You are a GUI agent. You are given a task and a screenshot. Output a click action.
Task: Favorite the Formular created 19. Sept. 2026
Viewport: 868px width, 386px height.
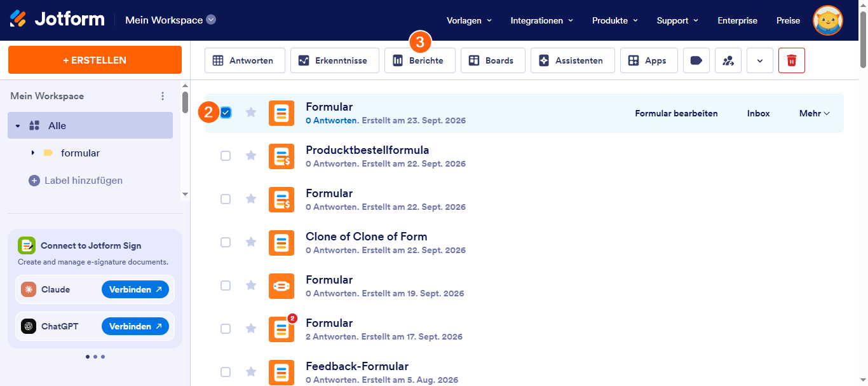251,286
